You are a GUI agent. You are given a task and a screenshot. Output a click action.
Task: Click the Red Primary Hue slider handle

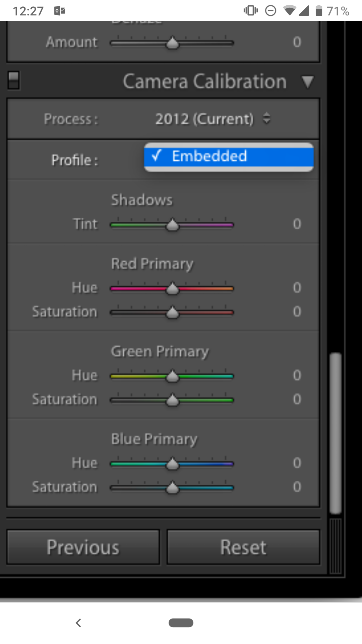point(173,288)
